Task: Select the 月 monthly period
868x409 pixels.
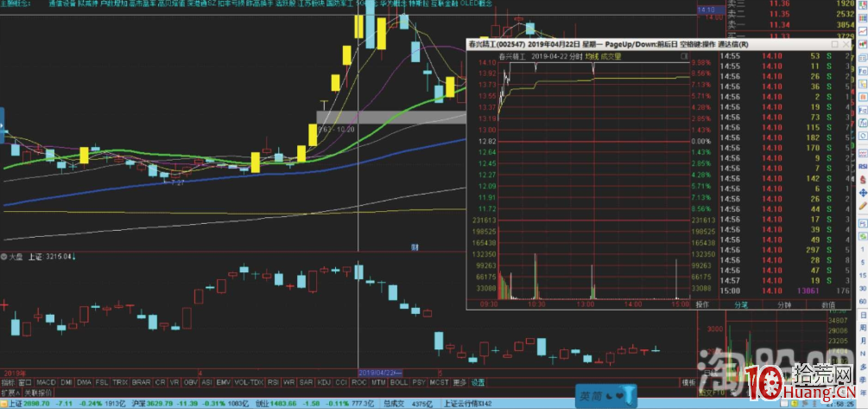Action: pyautogui.click(x=863, y=341)
